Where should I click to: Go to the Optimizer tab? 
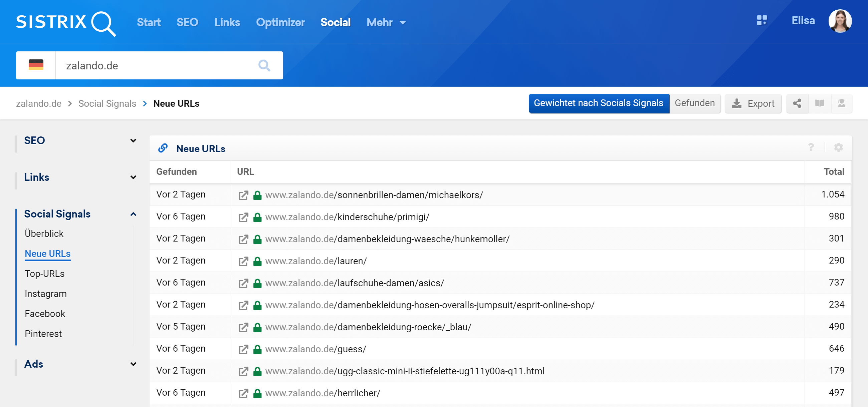tap(280, 22)
